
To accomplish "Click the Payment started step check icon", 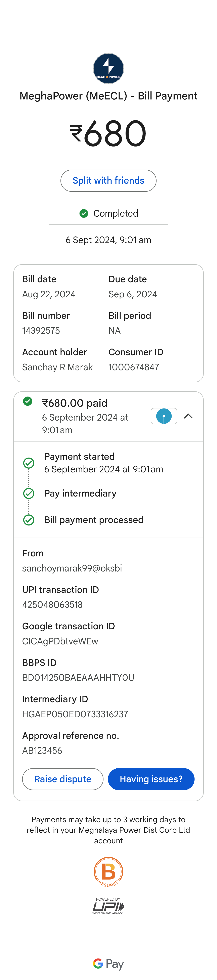I will click(29, 463).
